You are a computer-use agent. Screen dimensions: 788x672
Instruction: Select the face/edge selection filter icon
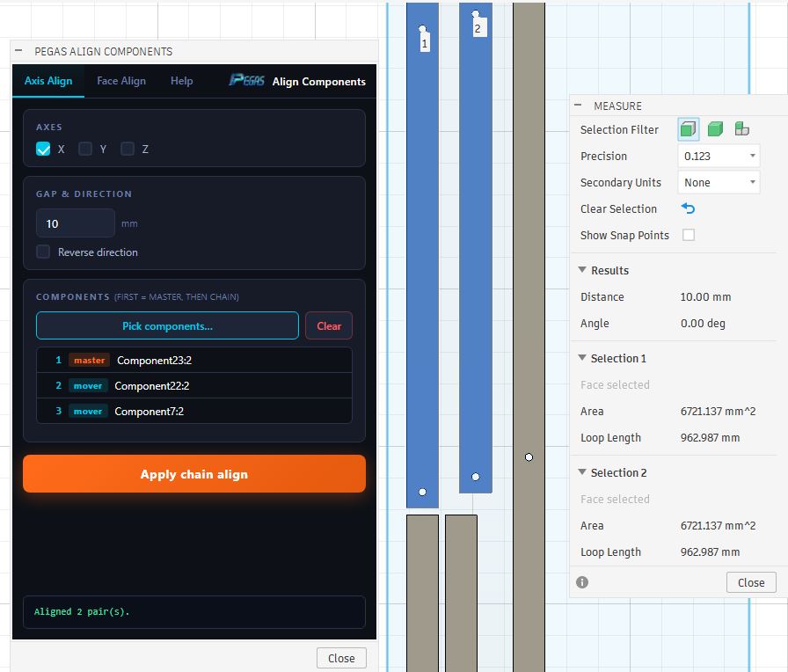click(x=688, y=129)
